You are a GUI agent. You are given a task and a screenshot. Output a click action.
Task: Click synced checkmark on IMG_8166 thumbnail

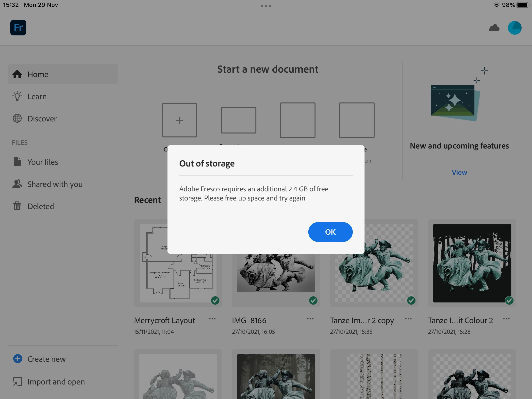pyautogui.click(x=313, y=300)
